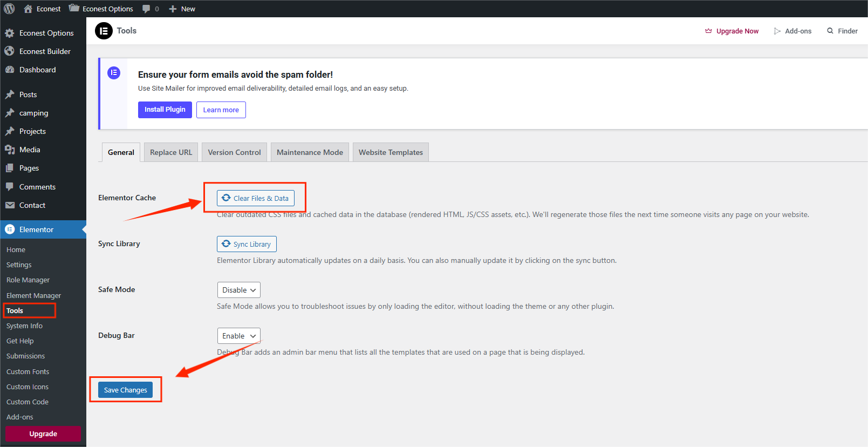
Task: Open the Maintenance Mode tab
Action: pyautogui.click(x=310, y=152)
